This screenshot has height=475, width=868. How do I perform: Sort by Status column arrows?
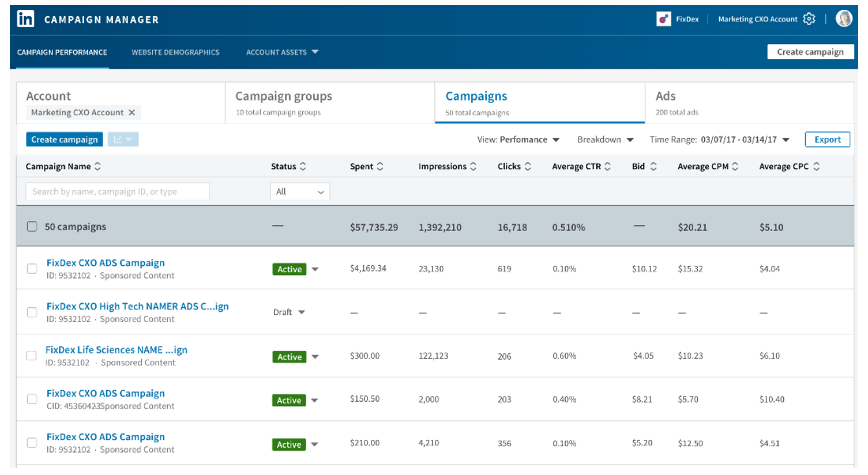[303, 166]
